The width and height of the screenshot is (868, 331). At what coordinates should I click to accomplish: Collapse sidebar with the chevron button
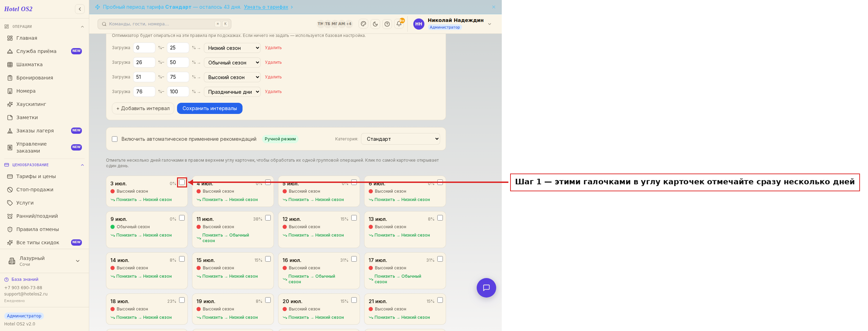click(80, 9)
